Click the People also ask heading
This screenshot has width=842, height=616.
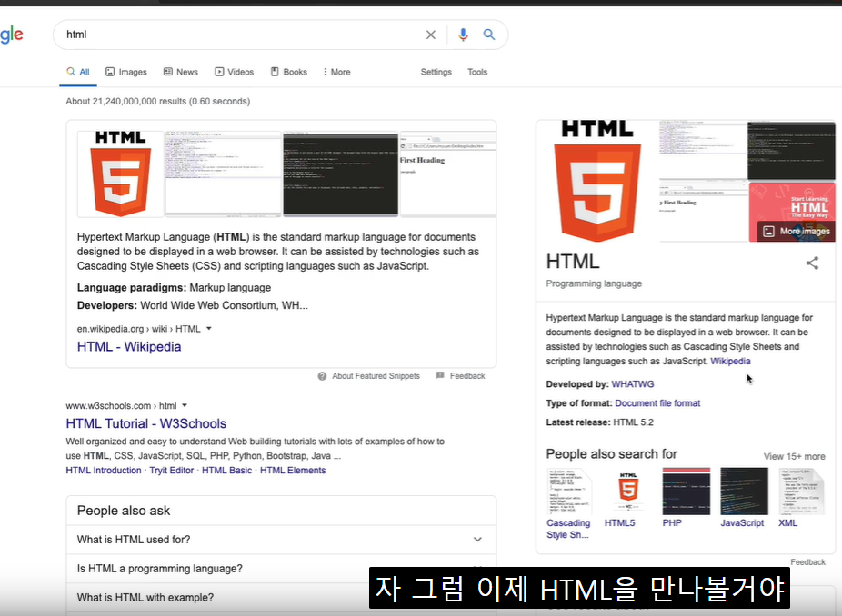(x=124, y=511)
